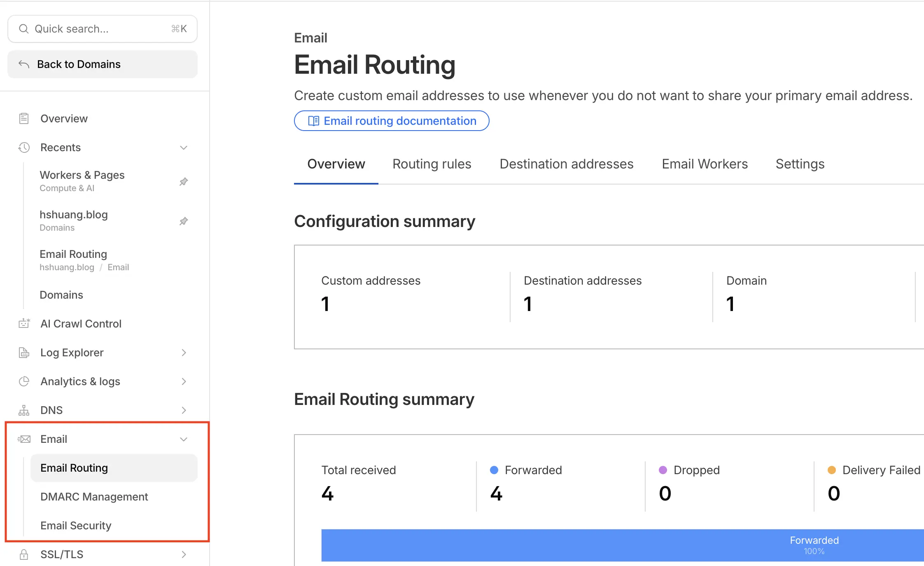Open AI Crawl Control via its sidebar icon

coord(24,323)
